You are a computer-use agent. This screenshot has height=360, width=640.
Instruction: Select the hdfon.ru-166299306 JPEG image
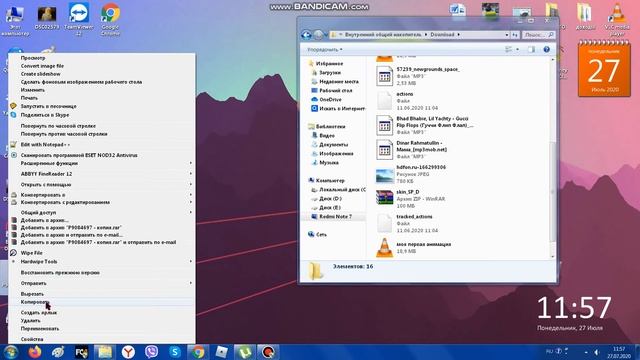click(x=411, y=174)
